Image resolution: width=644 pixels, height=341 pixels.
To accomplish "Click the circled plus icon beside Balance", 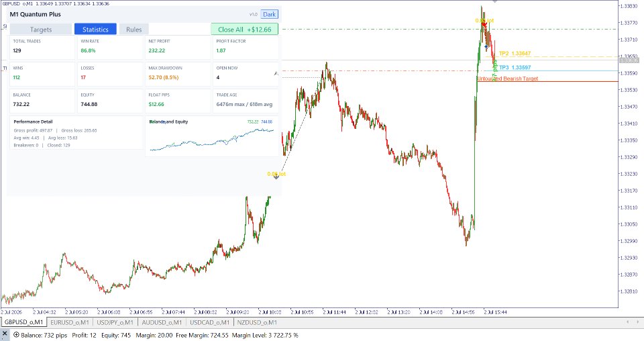I will (16, 335).
